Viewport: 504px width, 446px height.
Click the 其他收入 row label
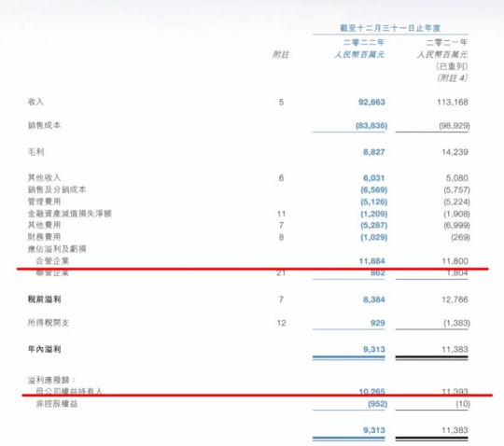pyautogui.click(x=44, y=177)
